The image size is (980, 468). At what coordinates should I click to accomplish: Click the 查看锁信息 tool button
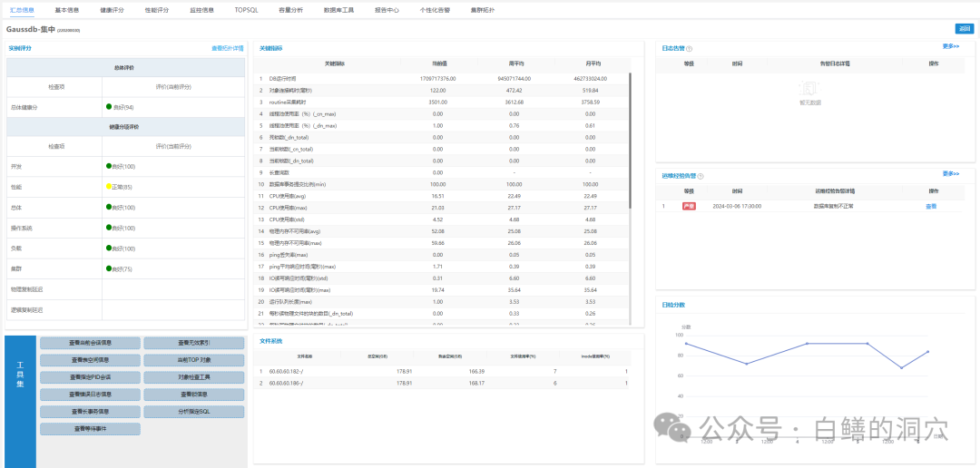[194, 395]
